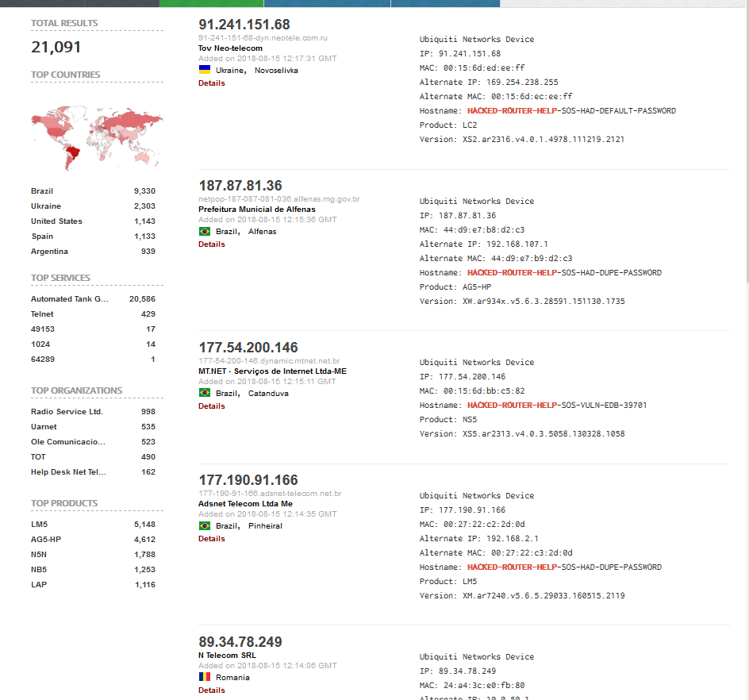
Task: Click hostname 177-54-200-146.dynamic.mtnet.net.br
Action: point(269,361)
